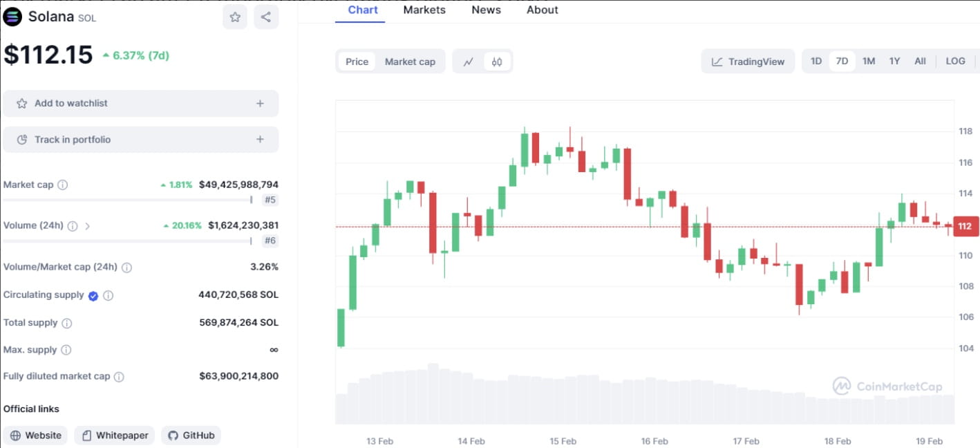
Task: Expand Add to watchlist with plus control
Action: (x=260, y=102)
